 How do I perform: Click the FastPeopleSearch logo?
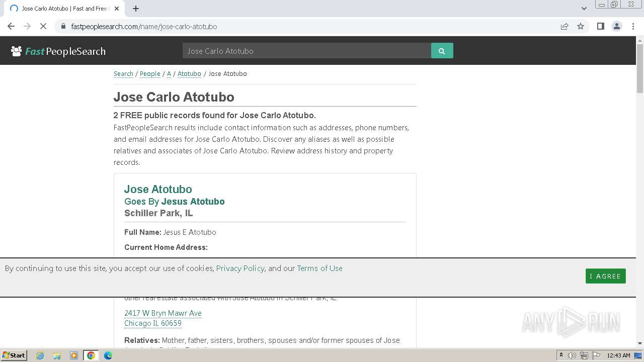pos(58,51)
